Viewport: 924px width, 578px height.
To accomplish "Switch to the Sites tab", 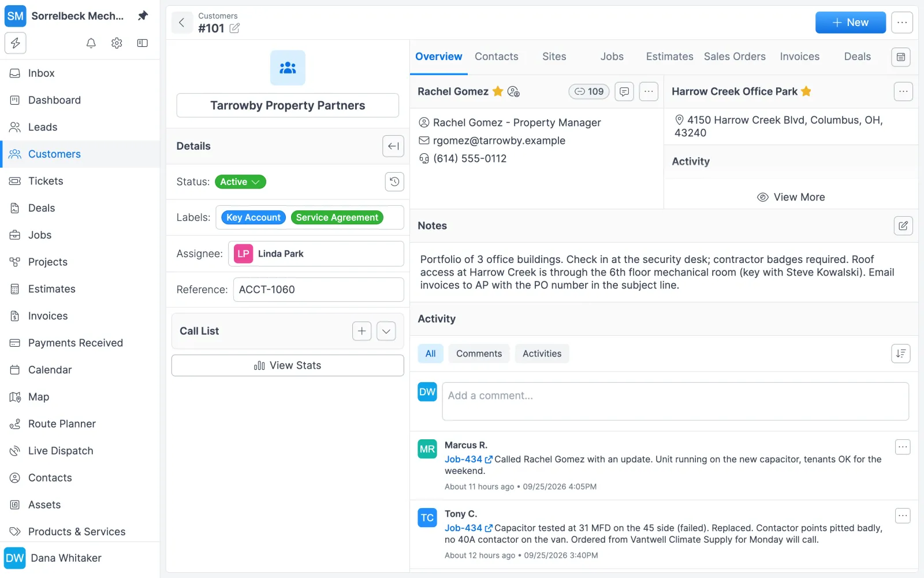I will pos(554,57).
